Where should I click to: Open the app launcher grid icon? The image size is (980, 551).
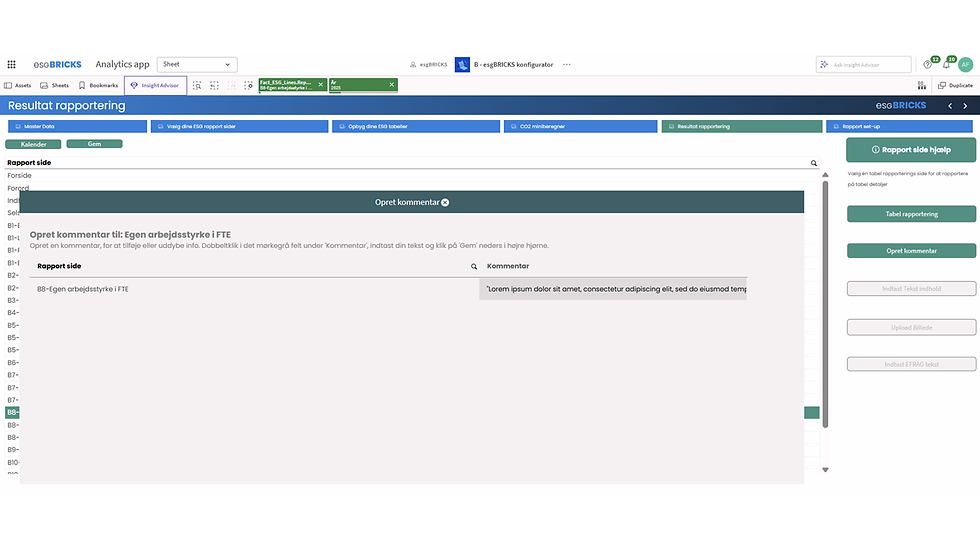11,64
